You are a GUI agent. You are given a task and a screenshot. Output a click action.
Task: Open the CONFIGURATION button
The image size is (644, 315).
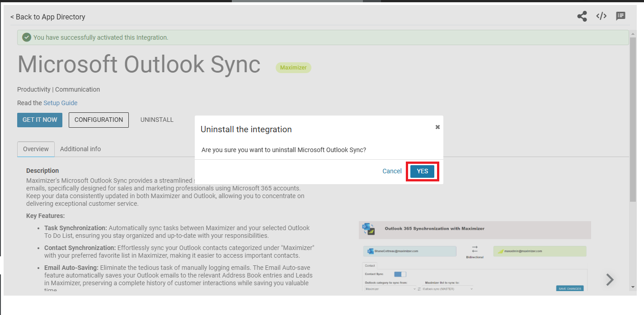pos(99,120)
